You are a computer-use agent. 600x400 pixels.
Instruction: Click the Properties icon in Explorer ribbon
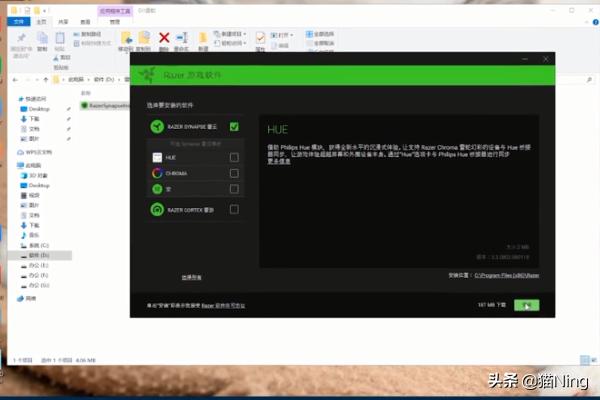[x=260, y=40]
